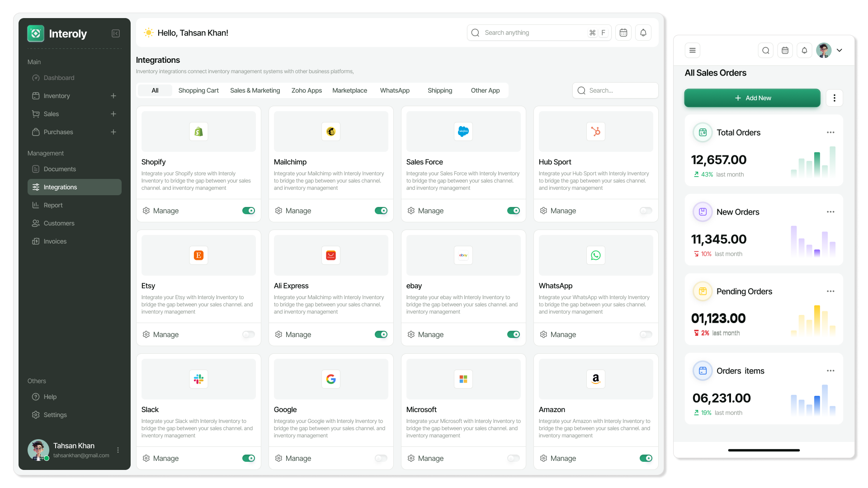
Task: Click Manage on the Shopify card
Action: click(x=160, y=211)
